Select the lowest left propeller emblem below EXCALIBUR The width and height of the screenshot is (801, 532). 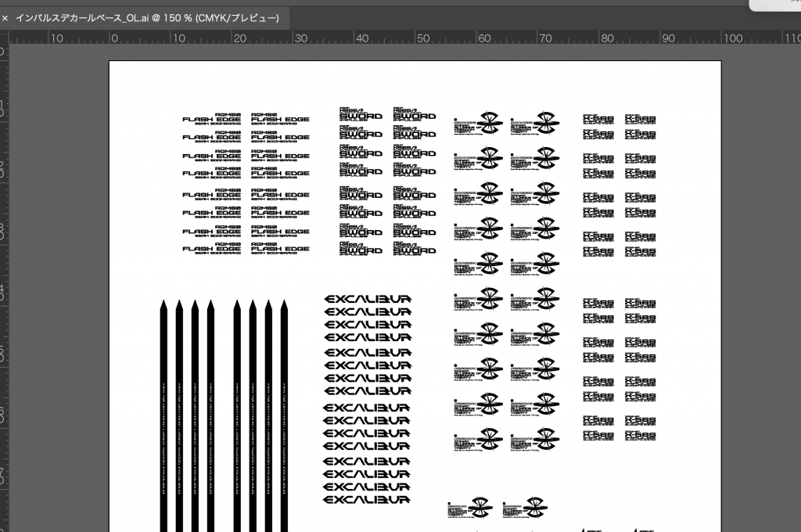[x=469, y=508]
